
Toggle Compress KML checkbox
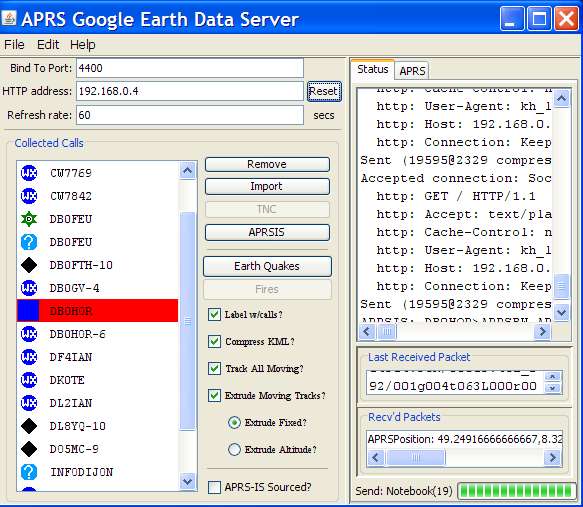(x=214, y=341)
